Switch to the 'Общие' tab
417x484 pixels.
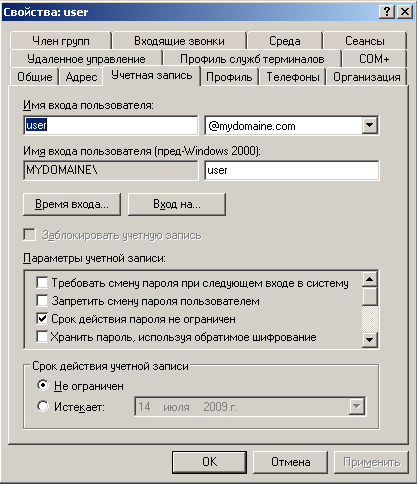(x=34, y=77)
